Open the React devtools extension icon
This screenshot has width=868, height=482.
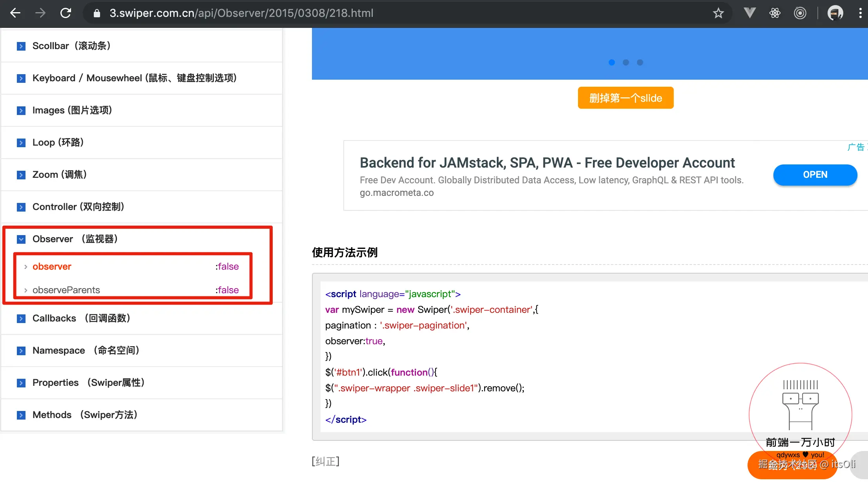775,13
